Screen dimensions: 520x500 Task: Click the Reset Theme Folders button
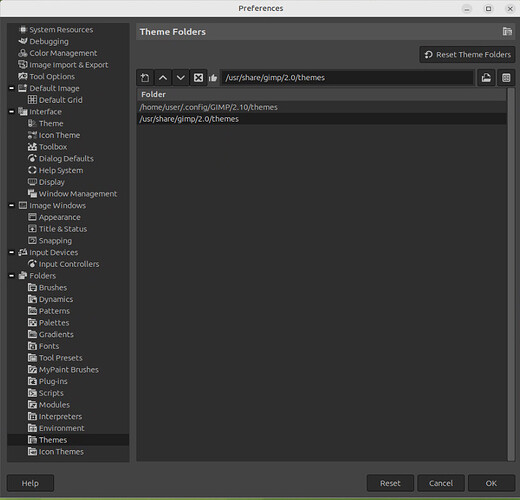pos(467,54)
